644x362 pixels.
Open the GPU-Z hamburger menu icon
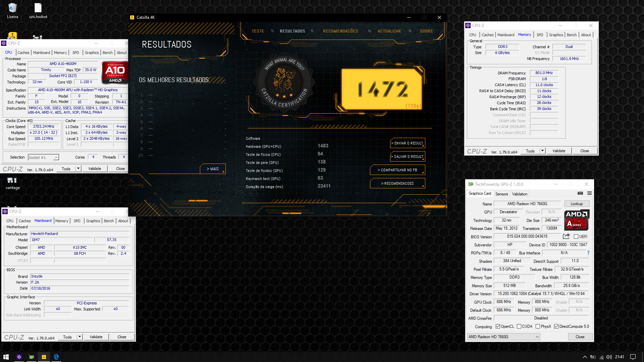[x=589, y=193]
